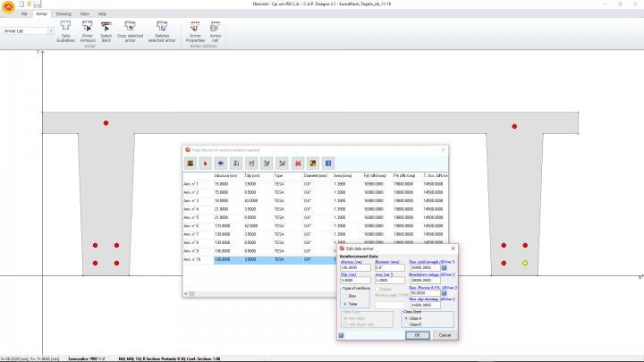Screen dimensions: 644x362
Task: Choose Class B steel option
Action: click(408, 324)
